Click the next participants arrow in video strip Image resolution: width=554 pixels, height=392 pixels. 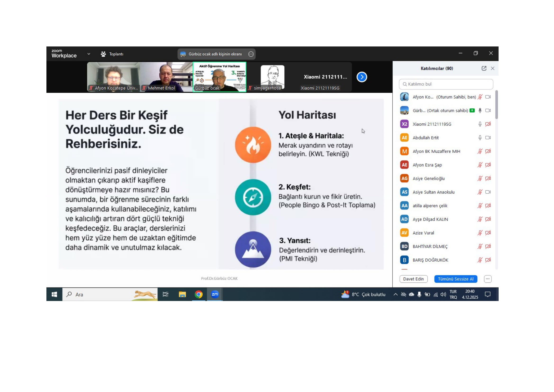361,77
